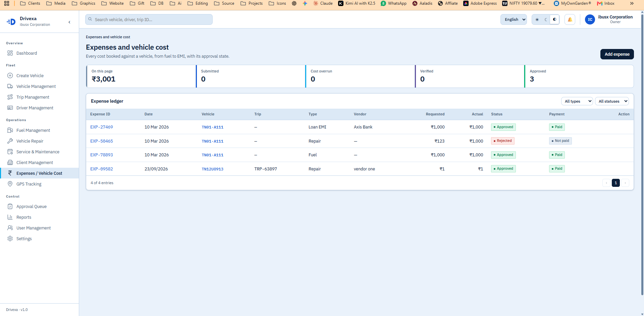Viewport: 644px width, 316px height.
Task: Click the Trip Management route icon
Action: pos(10,97)
